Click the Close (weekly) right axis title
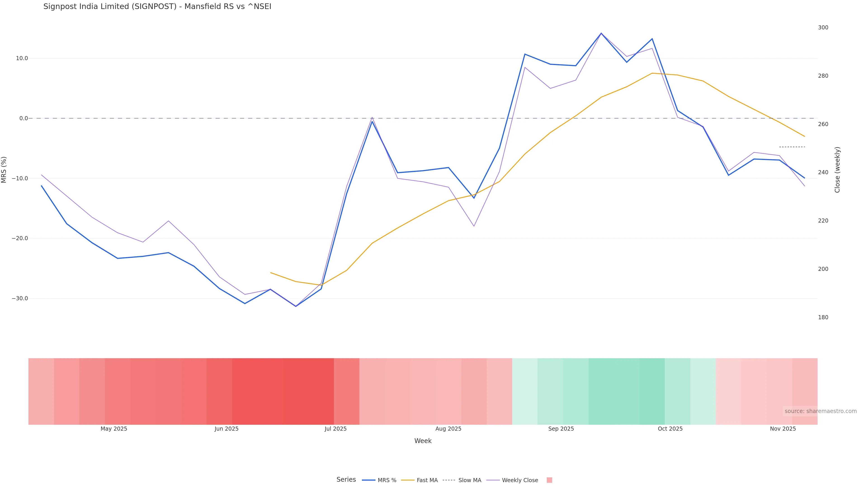 (x=837, y=170)
